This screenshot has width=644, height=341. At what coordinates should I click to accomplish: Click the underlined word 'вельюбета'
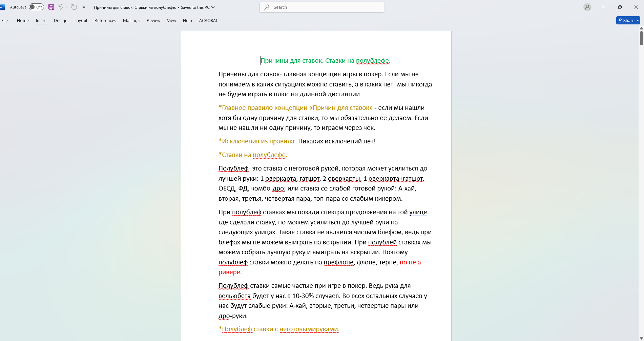click(234, 296)
